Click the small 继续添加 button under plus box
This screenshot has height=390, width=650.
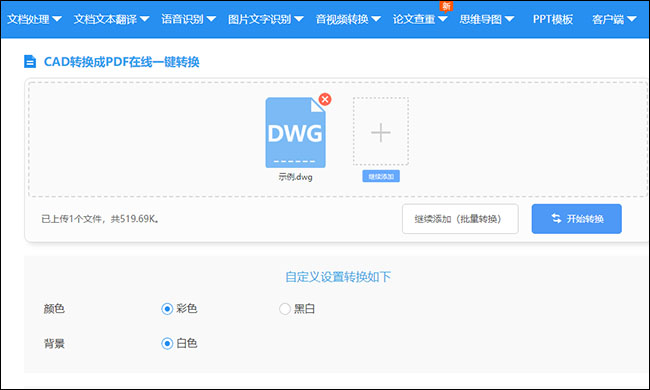[x=381, y=176]
